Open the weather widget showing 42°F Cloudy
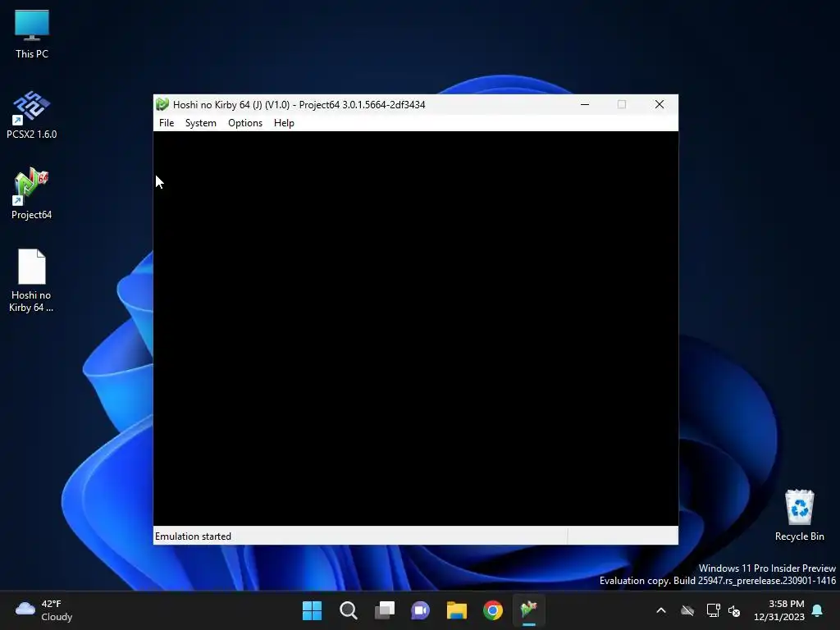The height and width of the screenshot is (630, 840). point(44,610)
